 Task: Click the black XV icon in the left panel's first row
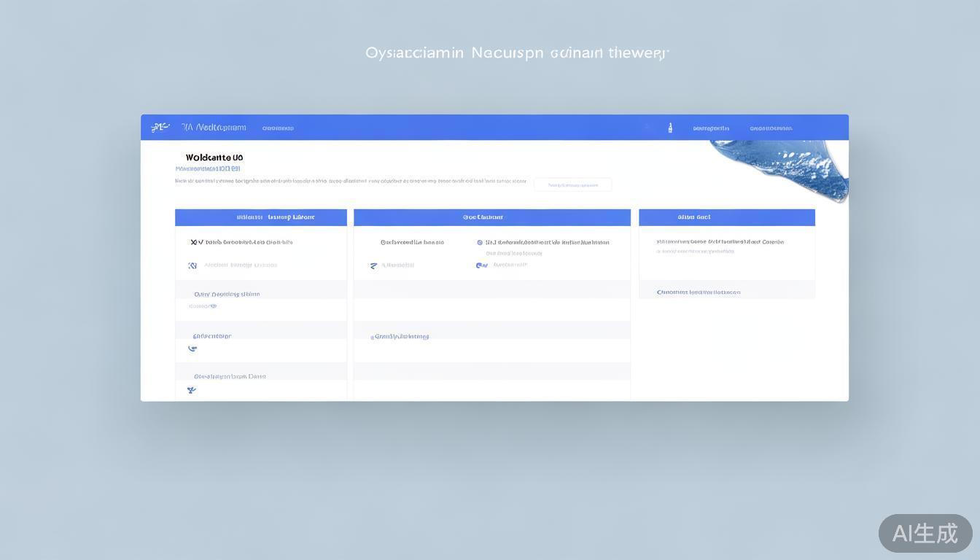(x=196, y=242)
